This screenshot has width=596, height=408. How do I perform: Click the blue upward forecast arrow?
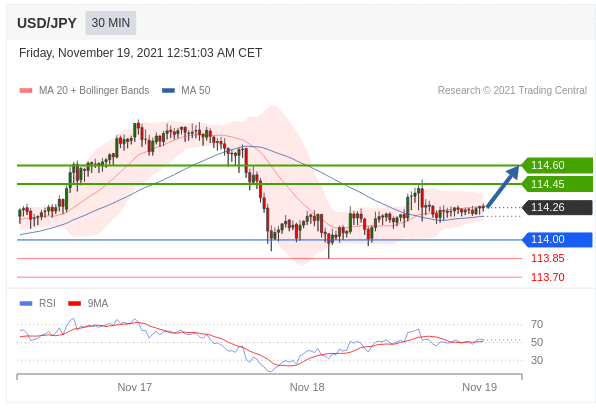[503, 186]
